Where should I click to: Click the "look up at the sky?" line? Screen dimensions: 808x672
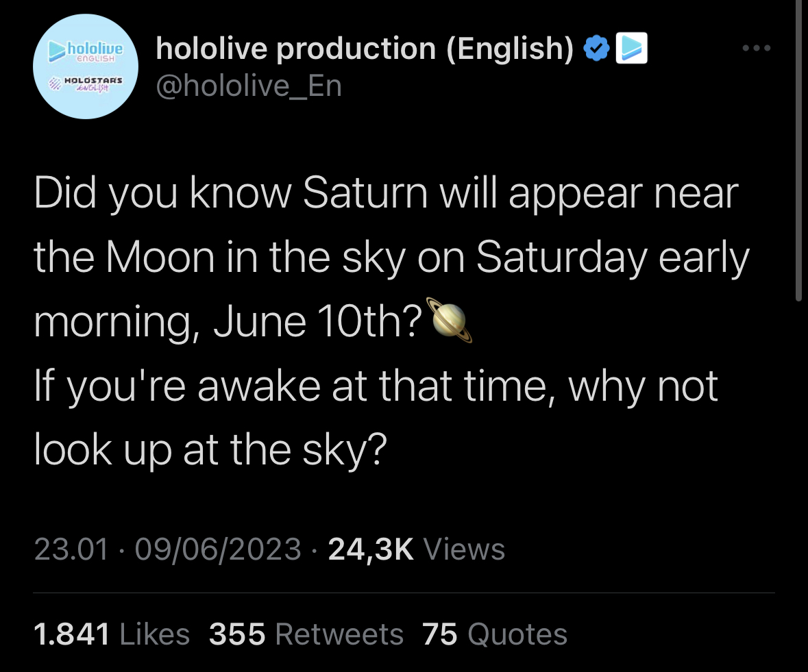click(210, 449)
